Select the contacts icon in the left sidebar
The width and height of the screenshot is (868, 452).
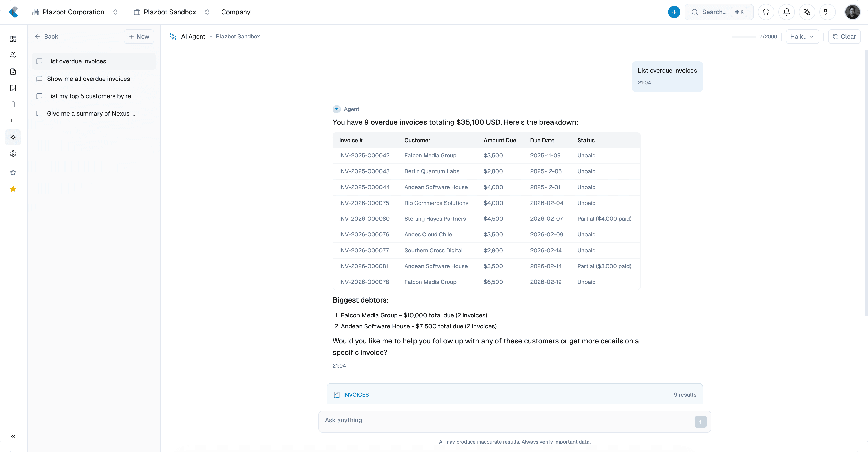(x=13, y=55)
